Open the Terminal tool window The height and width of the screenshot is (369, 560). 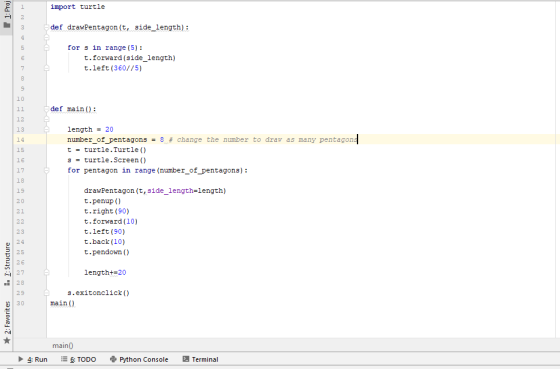point(200,359)
